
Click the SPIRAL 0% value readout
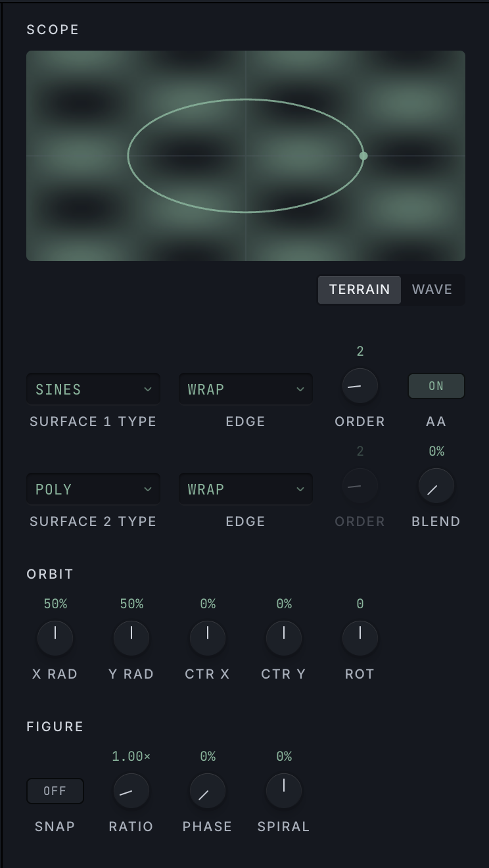coord(284,756)
